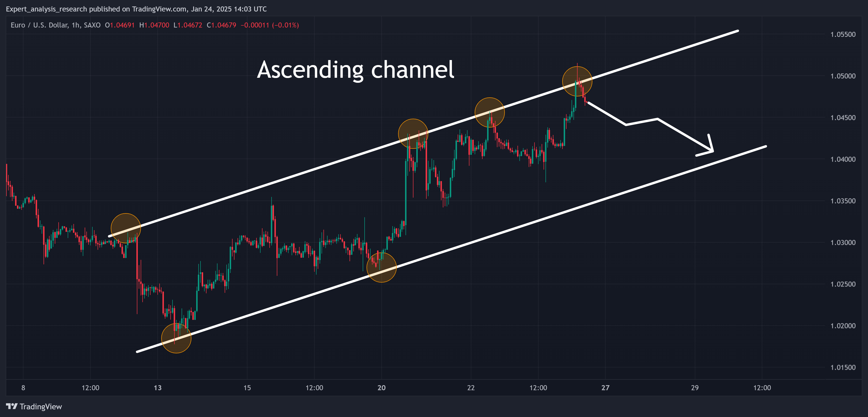Click the 1.01500 price axis label

[843, 367]
